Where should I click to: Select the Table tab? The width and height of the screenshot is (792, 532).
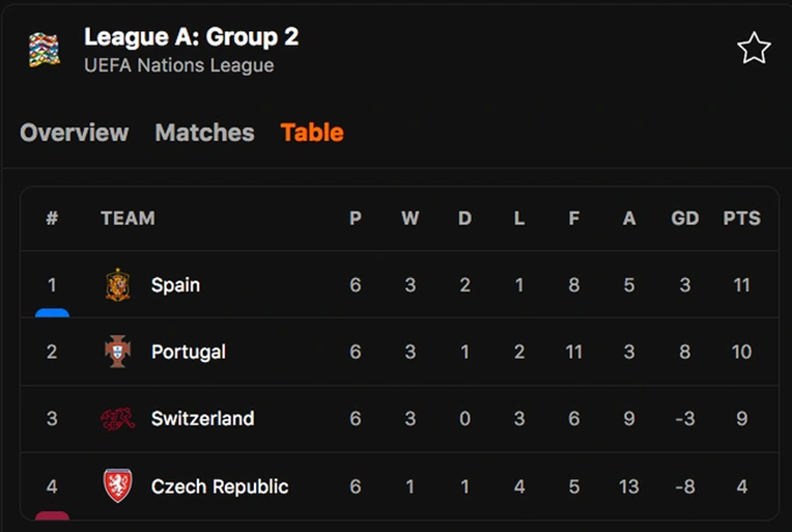click(x=312, y=132)
